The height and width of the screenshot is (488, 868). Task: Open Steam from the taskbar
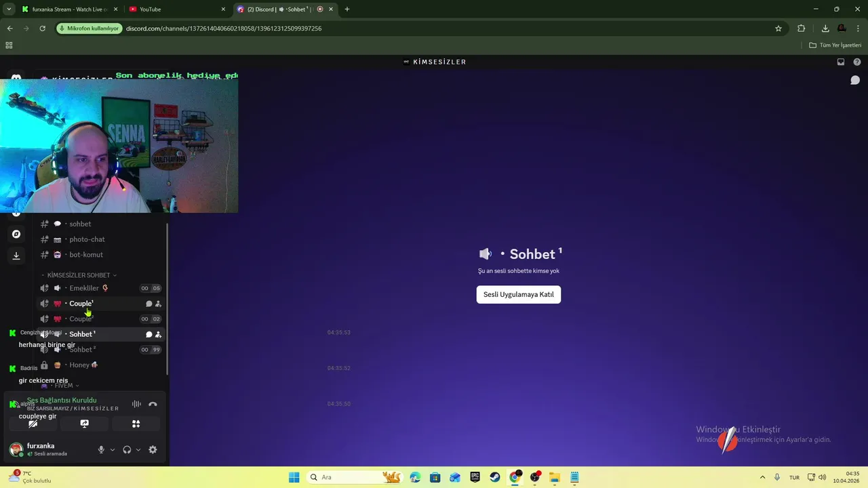[x=495, y=477]
